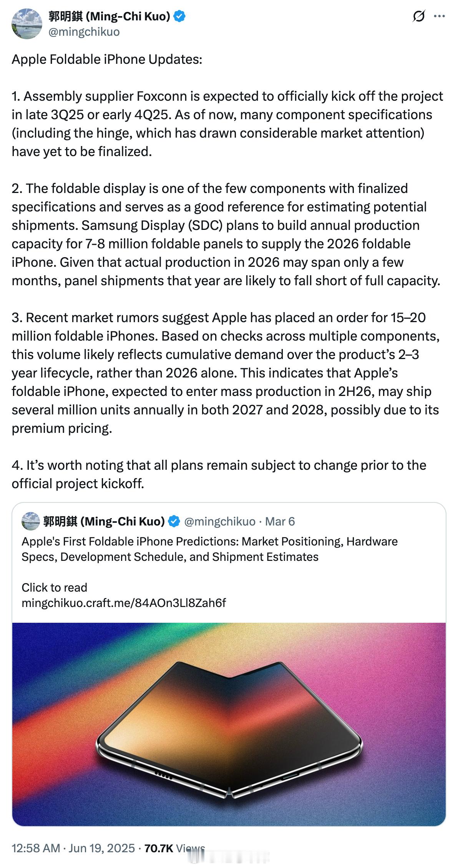
Task: Click Ming-Chi Kuo's profile avatar at top
Action: (27, 24)
